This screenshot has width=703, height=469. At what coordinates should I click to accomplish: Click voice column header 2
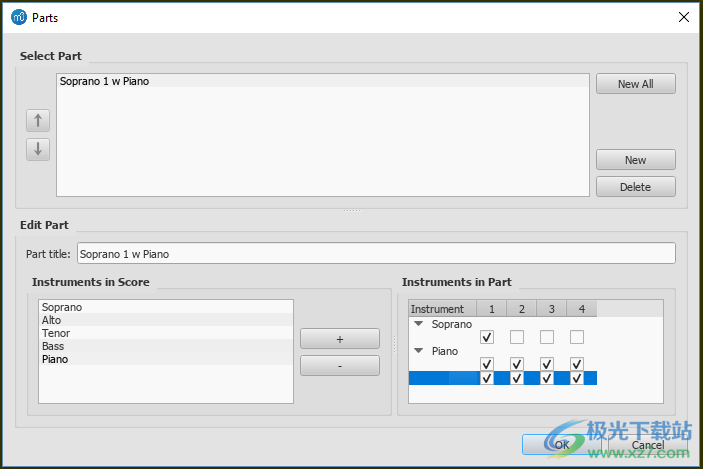click(521, 309)
